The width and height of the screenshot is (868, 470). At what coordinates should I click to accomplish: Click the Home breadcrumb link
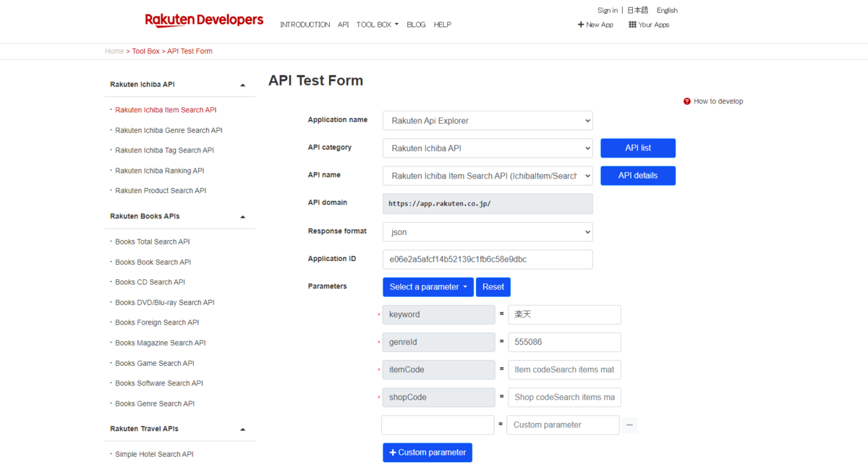114,51
